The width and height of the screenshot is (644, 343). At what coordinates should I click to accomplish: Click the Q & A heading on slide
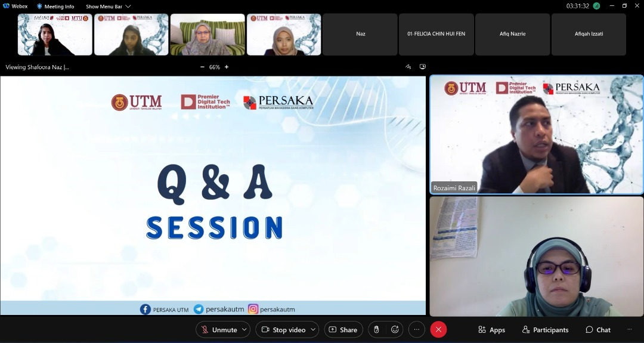click(x=215, y=184)
